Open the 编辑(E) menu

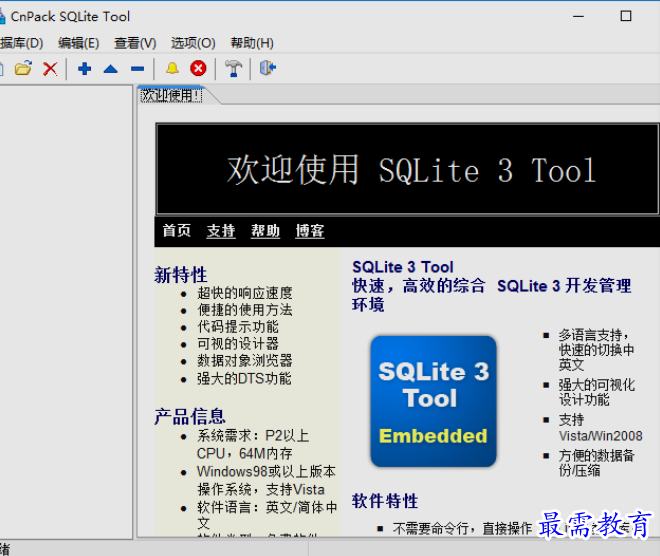click(x=79, y=43)
